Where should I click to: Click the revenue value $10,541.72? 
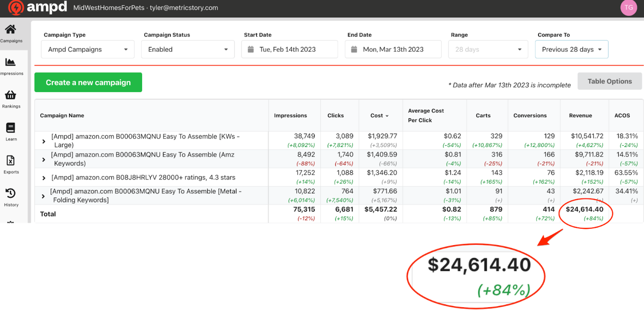pyautogui.click(x=587, y=136)
